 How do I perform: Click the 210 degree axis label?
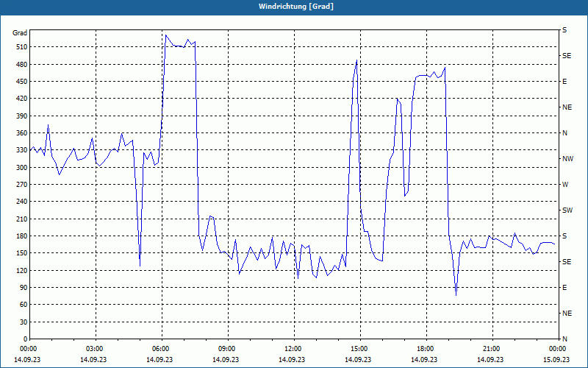pos(21,219)
